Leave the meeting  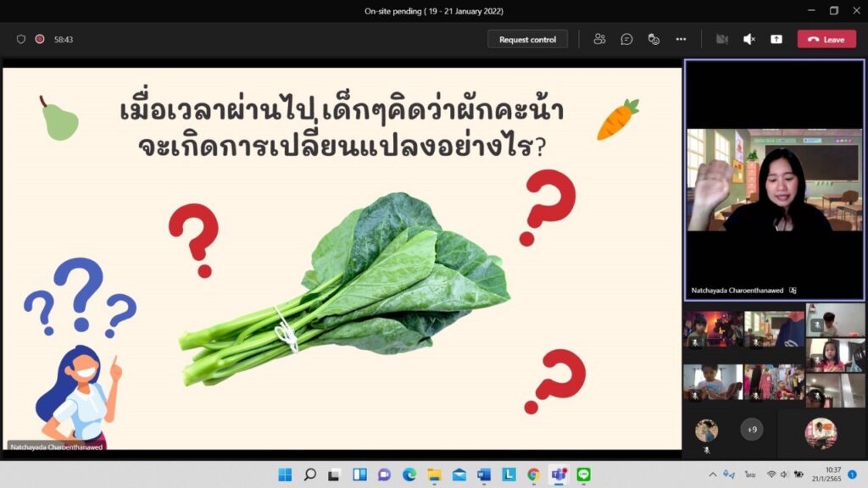(826, 39)
